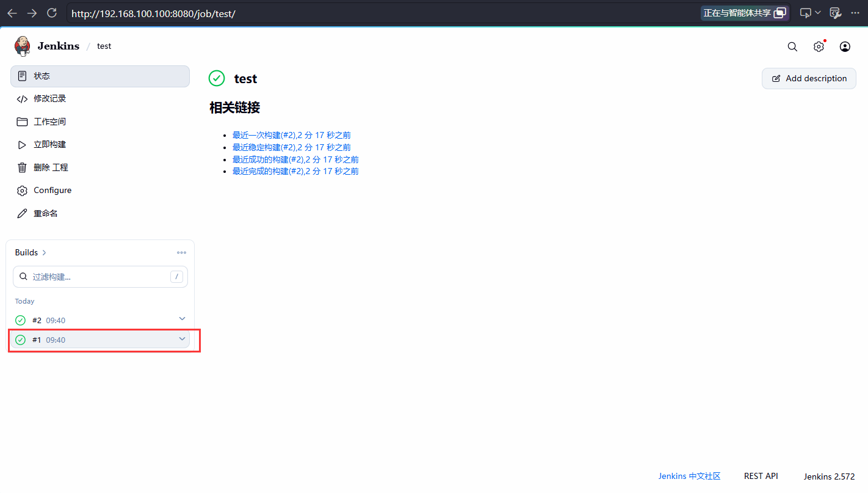Screen dimensions: 868x493
Task: Click the rename pencil icon
Action: click(22, 213)
